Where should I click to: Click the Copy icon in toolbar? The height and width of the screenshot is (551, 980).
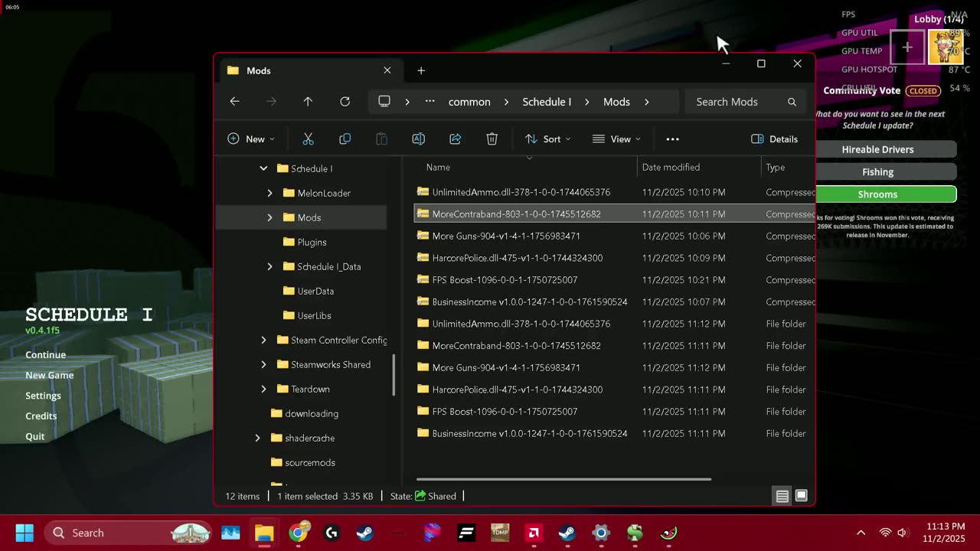point(345,139)
